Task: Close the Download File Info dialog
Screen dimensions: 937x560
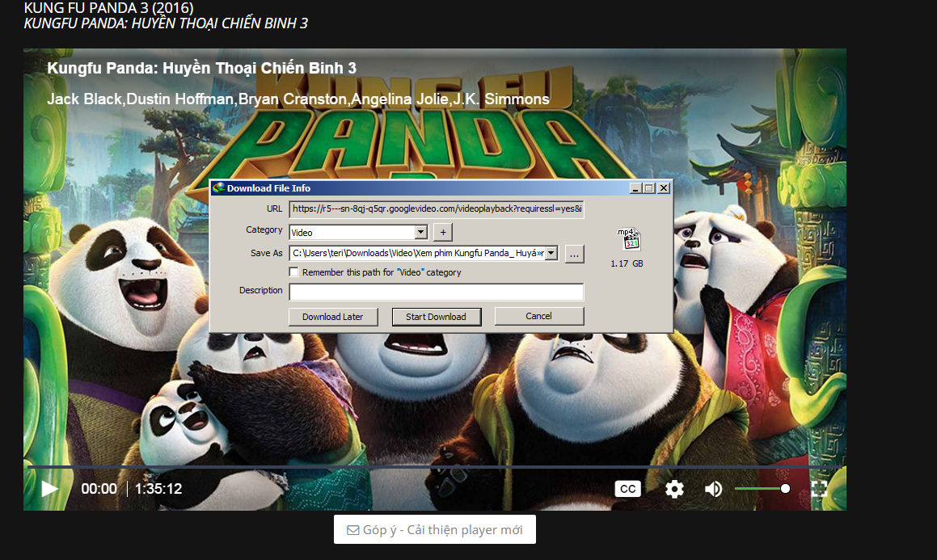Action: click(x=663, y=188)
